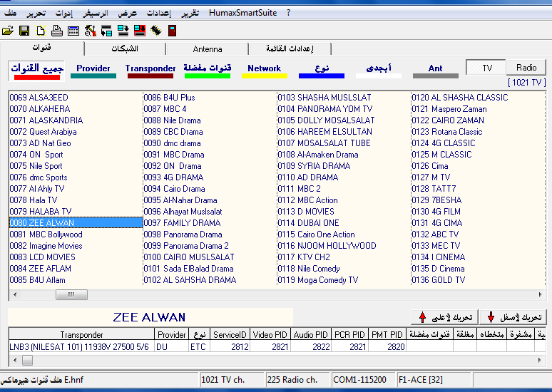Screen dimensions: 552x392
Task: Open the إدوات menu
Action: click(64, 14)
